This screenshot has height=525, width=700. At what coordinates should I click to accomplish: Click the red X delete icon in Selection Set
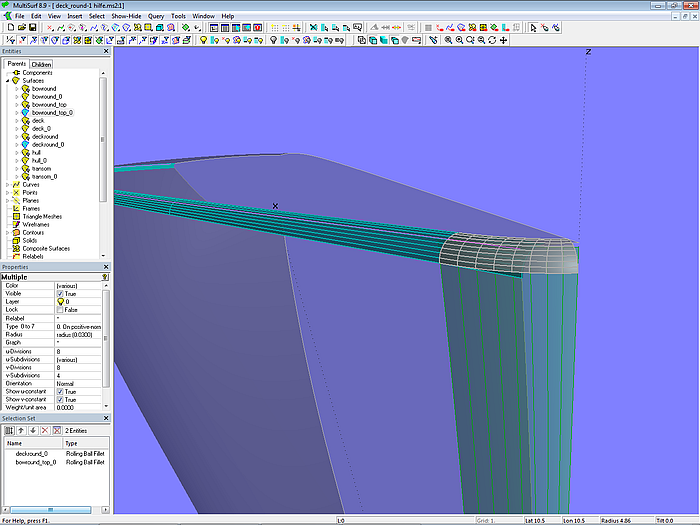coord(43,429)
